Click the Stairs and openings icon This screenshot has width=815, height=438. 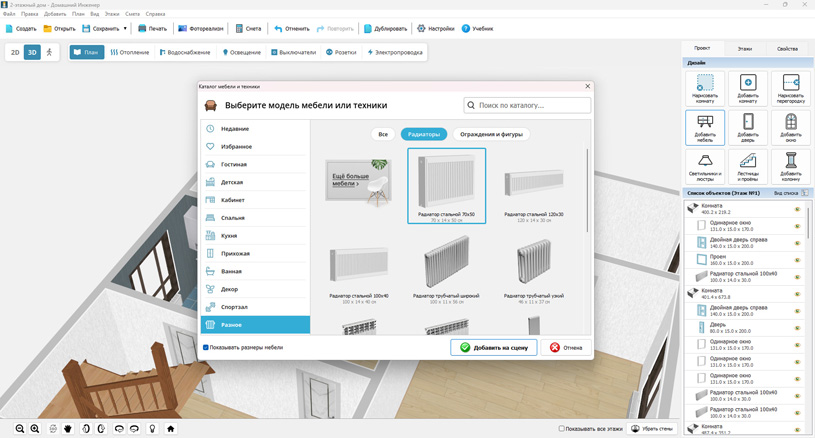748,165
